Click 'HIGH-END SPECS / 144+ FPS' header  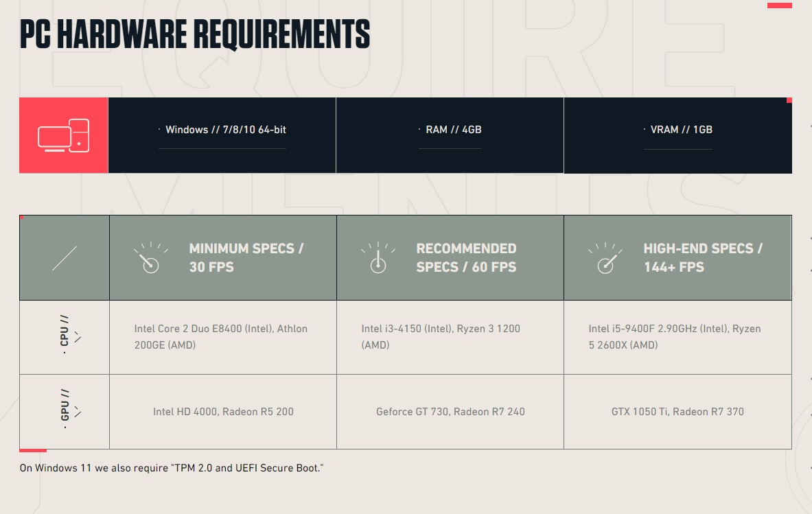click(704, 258)
